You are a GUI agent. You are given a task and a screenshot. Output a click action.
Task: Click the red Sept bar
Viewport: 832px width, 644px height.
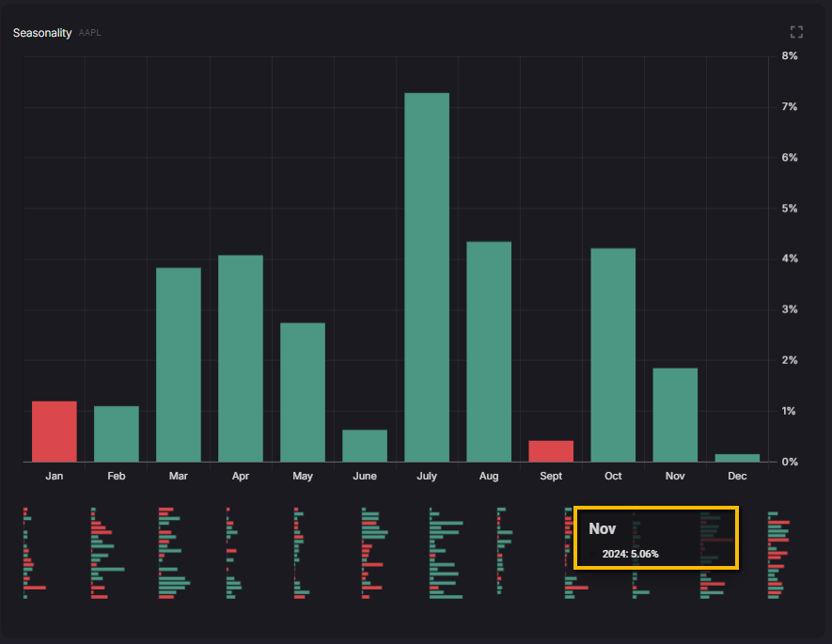[x=551, y=451]
